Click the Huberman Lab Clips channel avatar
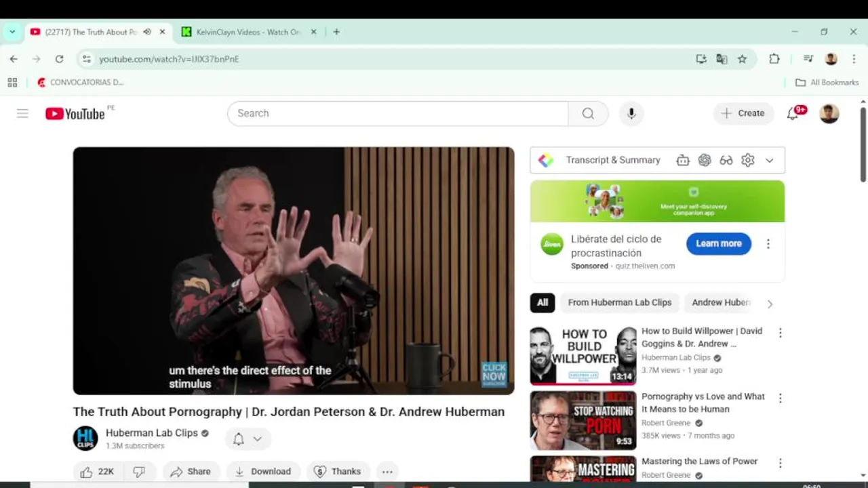 (85, 439)
